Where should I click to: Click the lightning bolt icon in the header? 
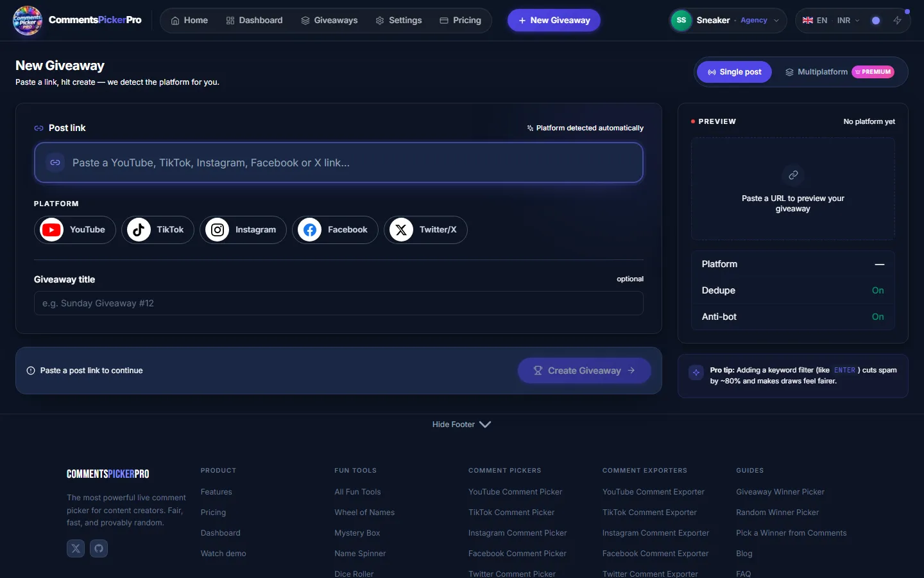click(x=897, y=21)
